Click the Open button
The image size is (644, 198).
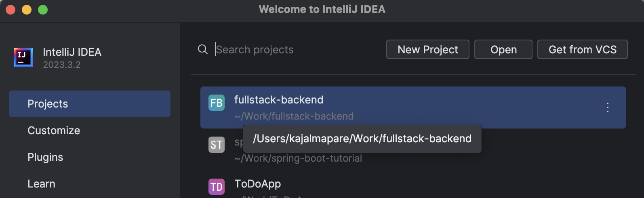503,49
